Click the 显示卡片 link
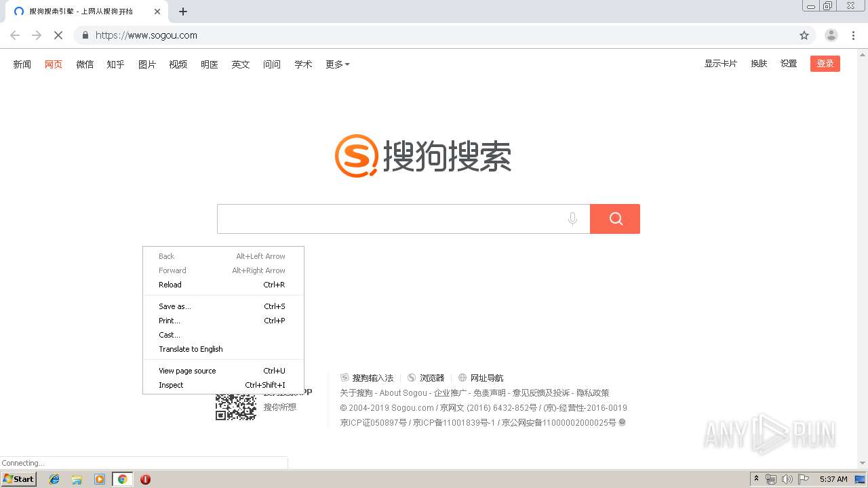Viewport: 868px width, 488px height. point(721,64)
